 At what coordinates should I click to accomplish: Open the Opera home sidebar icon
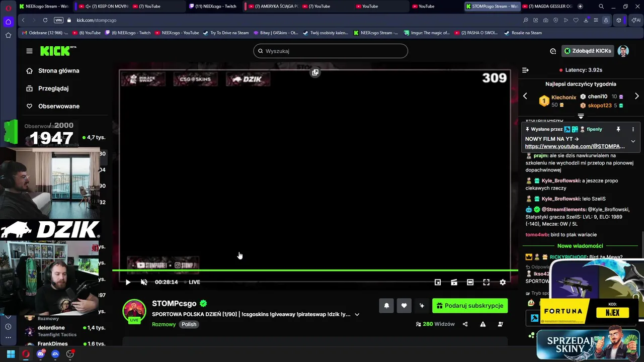8,22
